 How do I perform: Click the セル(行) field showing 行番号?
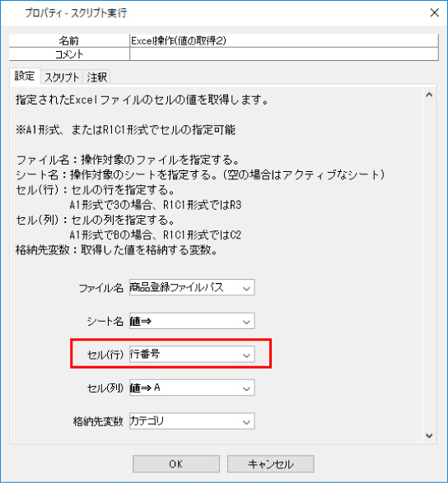pyautogui.click(x=184, y=355)
